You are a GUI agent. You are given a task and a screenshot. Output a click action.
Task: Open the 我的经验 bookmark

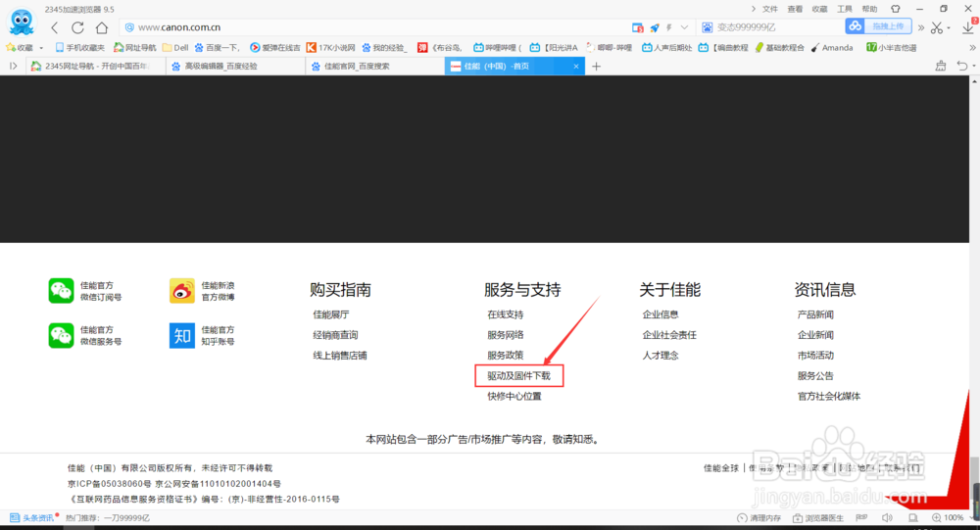(384, 47)
